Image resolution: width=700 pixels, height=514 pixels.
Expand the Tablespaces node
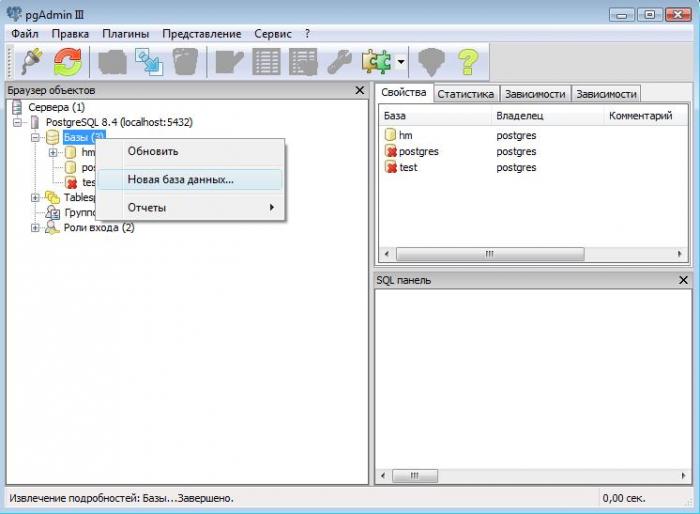click(35, 197)
